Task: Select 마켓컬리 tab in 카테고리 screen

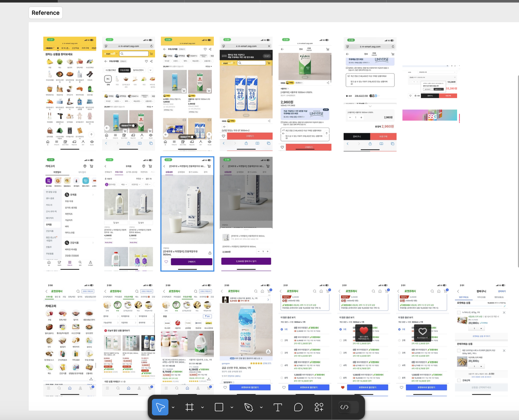Action: click(x=57, y=172)
